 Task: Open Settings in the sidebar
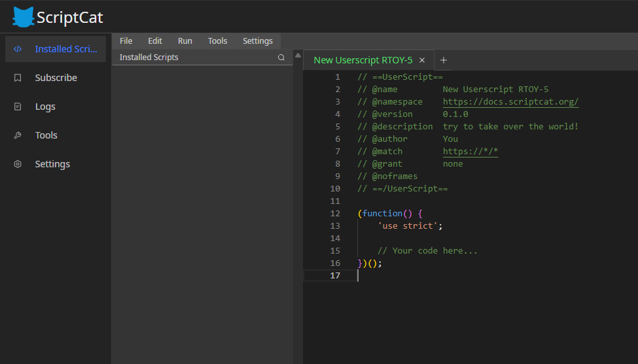56,164
